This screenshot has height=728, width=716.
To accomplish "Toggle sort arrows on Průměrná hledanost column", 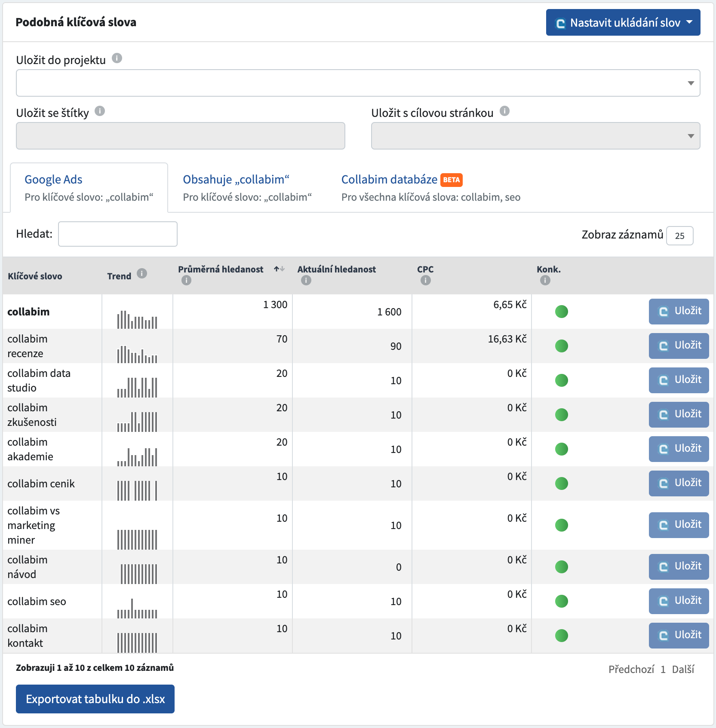I will (279, 269).
